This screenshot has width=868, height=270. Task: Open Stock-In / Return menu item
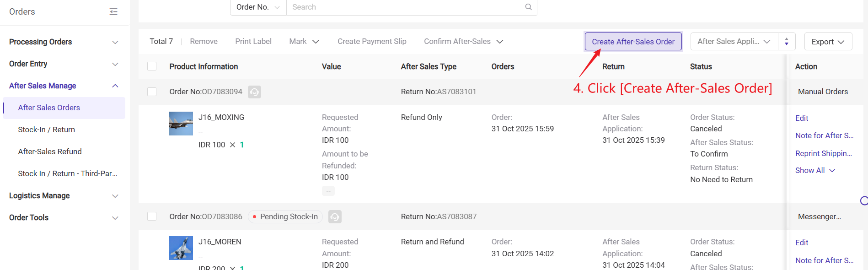pos(47,130)
